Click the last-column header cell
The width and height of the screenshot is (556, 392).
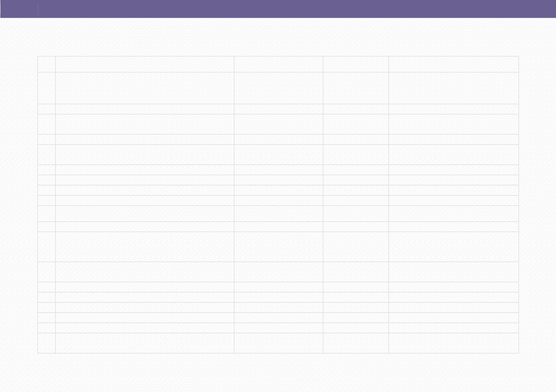[454, 64]
